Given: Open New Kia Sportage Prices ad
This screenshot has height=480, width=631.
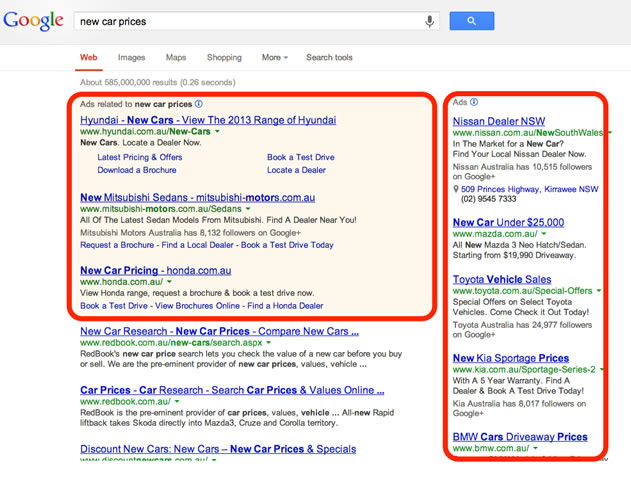Looking at the screenshot, I should pyautogui.click(x=511, y=358).
